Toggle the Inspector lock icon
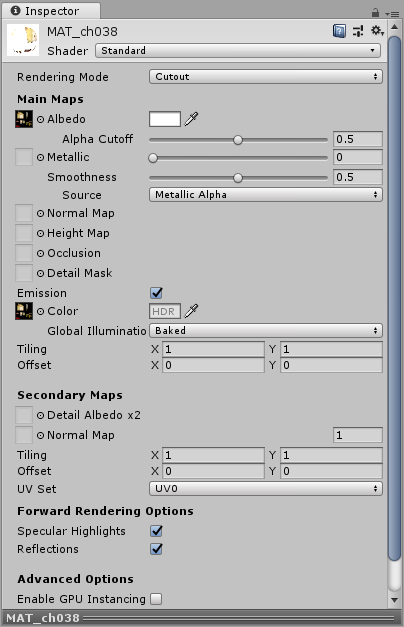The height and width of the screenshot is (627, 404). (x=375, y=13)
